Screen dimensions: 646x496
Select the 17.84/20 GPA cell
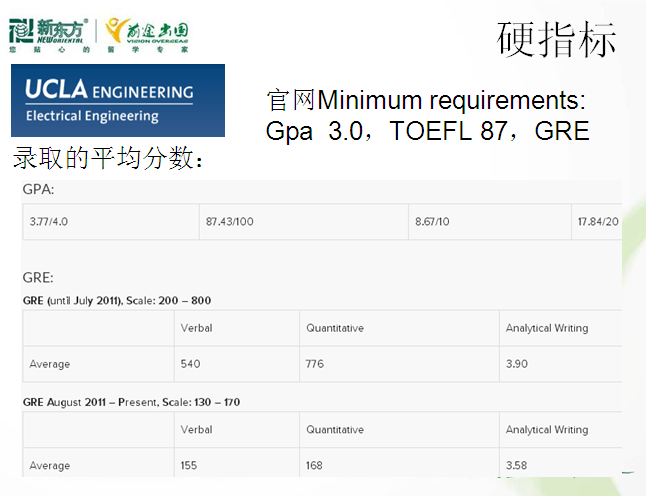coord(597,222)
